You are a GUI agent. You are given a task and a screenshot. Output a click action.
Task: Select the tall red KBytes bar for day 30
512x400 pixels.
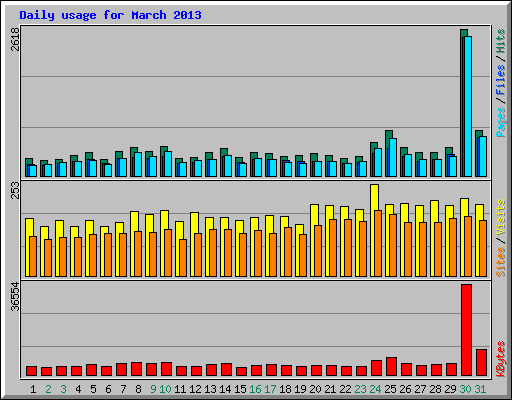466,330
